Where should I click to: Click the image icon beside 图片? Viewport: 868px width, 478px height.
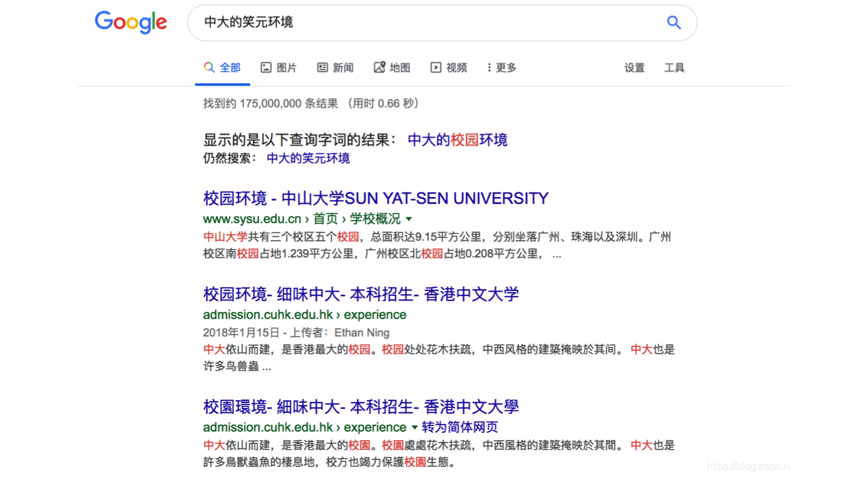coord(266,68)
